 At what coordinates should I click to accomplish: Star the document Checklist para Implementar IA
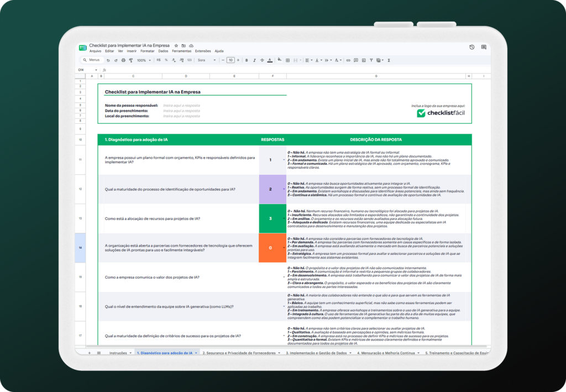176,45
